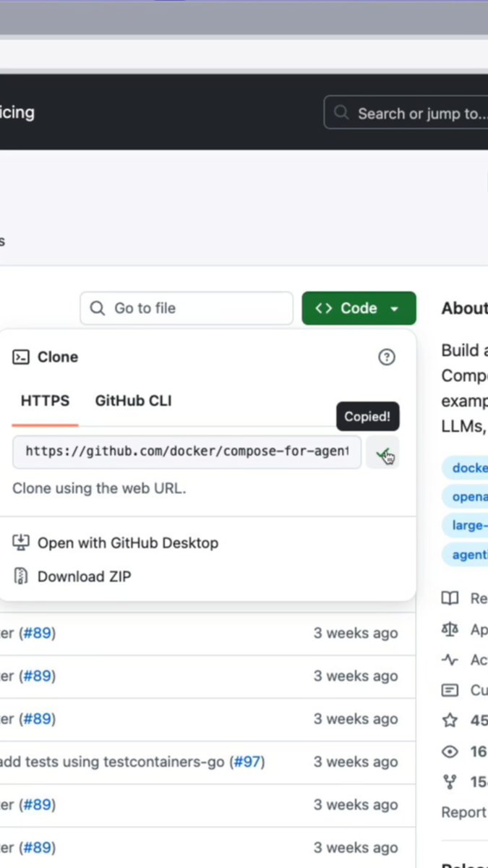Click the Report repository link
Viewport: 488px width, 868px height.
(464, 812)
